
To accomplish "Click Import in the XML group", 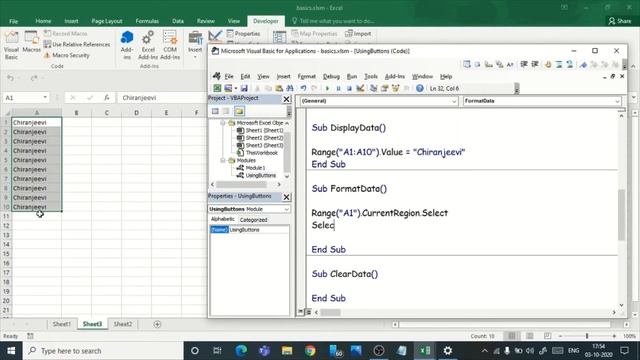I will pos(358,33).
